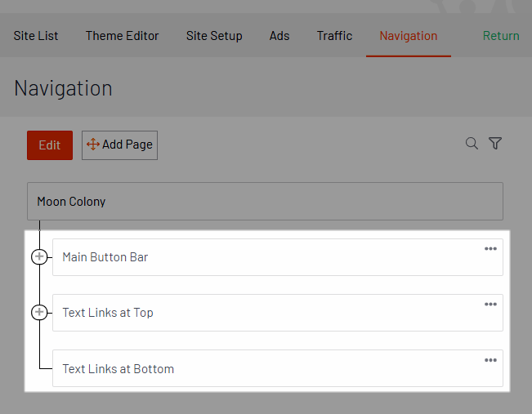Go to the Site Setup tab
The height and width of the screenshot is (414, 532).
click(214, 36)
